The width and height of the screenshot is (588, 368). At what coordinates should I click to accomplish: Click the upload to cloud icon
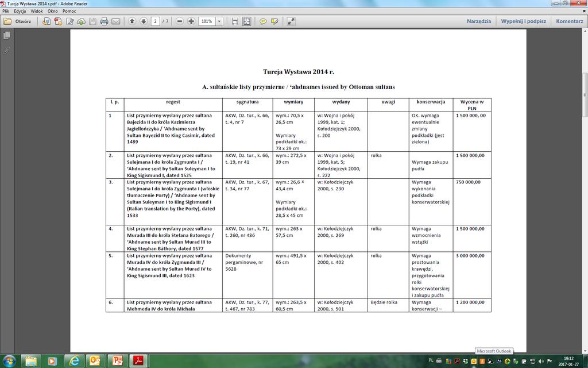coord(81,21)
